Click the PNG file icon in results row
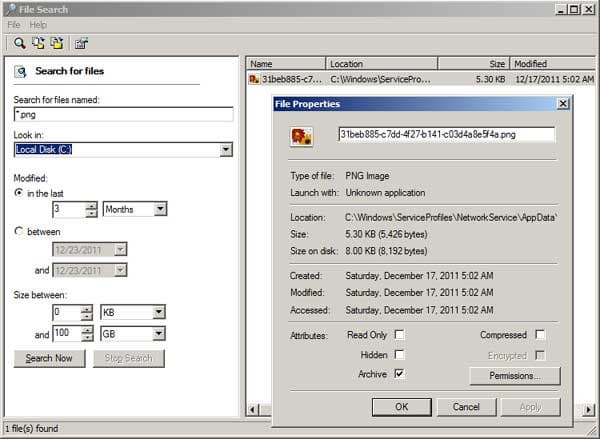Screen dimensions: 600x439 (254, 79)
